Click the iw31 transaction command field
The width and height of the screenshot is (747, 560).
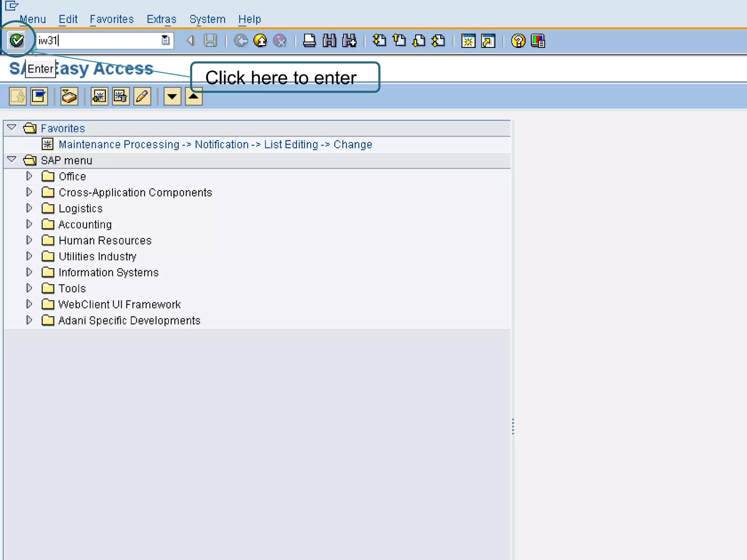pos(98,40)
